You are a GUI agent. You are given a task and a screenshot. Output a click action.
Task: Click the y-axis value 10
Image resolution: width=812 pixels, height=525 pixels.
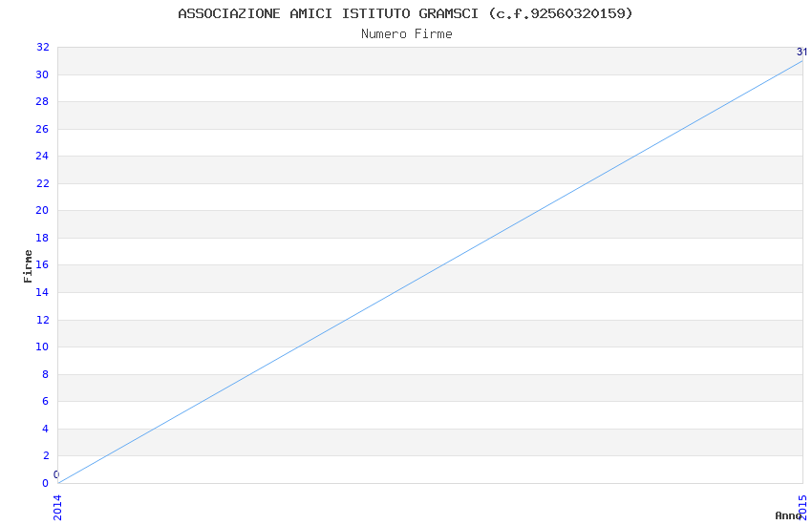click(42, 346)
